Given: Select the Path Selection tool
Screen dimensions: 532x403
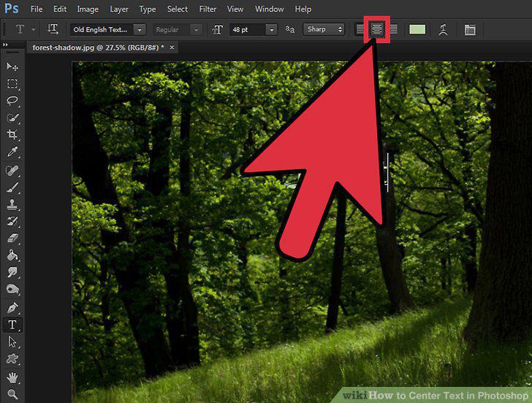Looking at the screenshot, I should click(x=12, y=342).
